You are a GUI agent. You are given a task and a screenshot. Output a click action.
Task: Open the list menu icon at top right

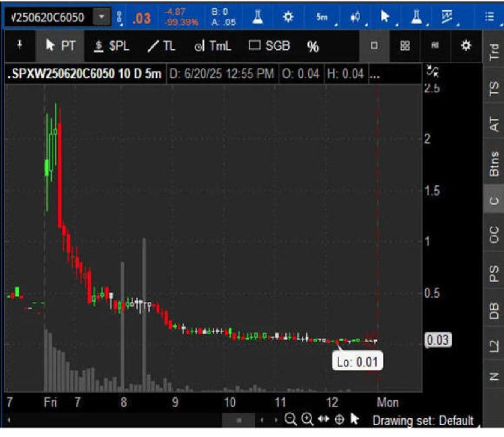(x=490, y=17)
